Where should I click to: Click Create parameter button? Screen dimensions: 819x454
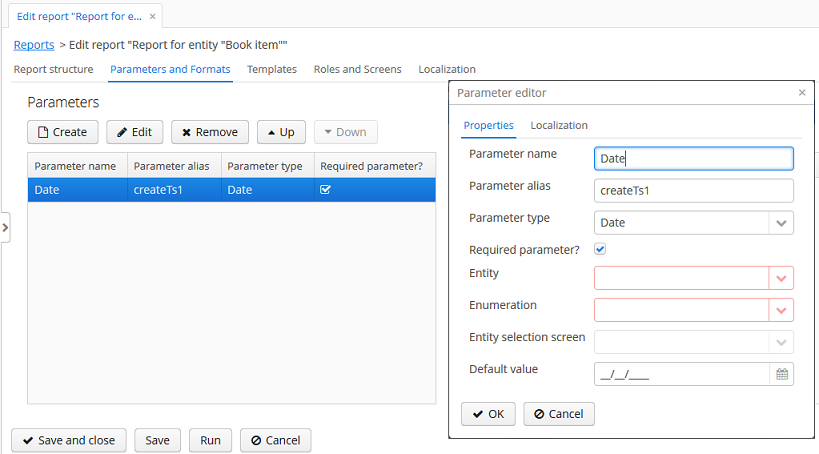point(62,132)
